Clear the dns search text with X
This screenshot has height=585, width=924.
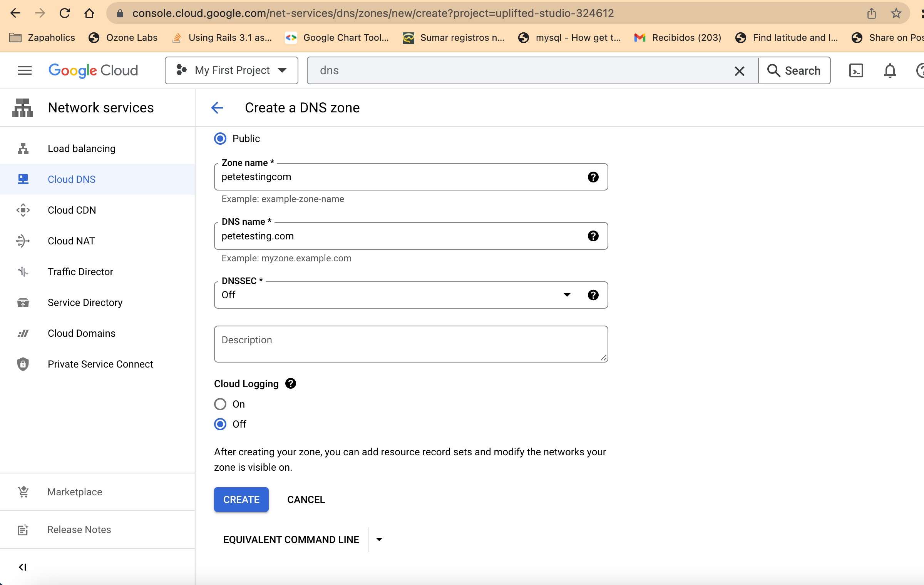click(739, 71)
